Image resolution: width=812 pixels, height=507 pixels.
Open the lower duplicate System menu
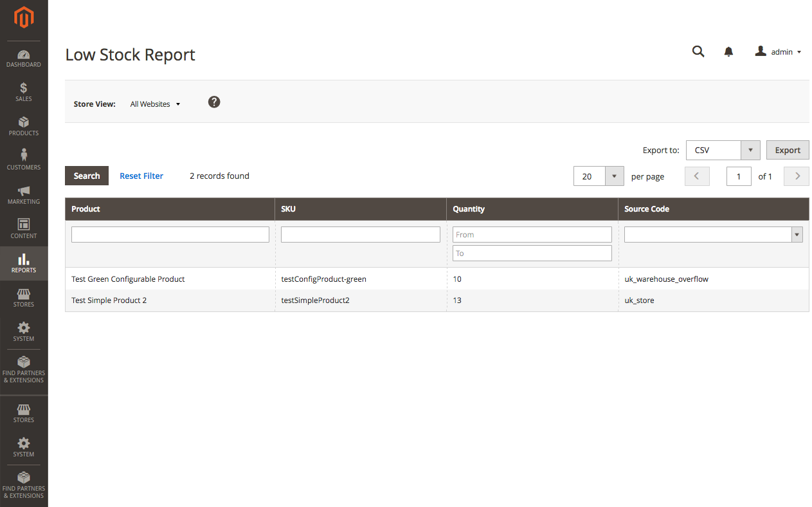pyautogui.click(x=24, y=447)
